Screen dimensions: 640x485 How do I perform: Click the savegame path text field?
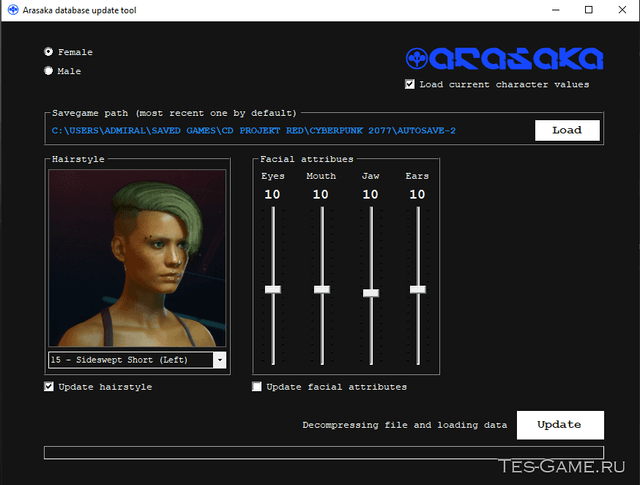point(253,131)
